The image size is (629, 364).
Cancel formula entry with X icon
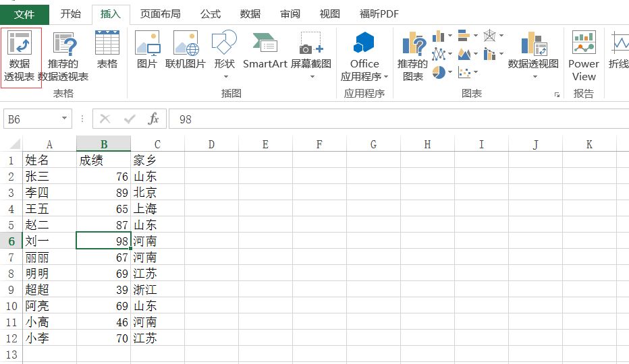[x=105, y=119]
